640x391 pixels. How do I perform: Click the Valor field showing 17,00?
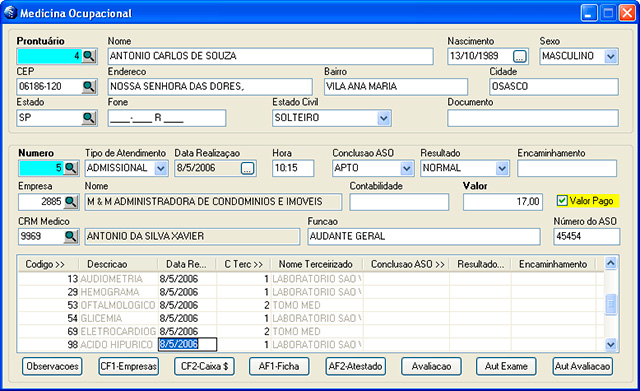(x=503, y=202)
